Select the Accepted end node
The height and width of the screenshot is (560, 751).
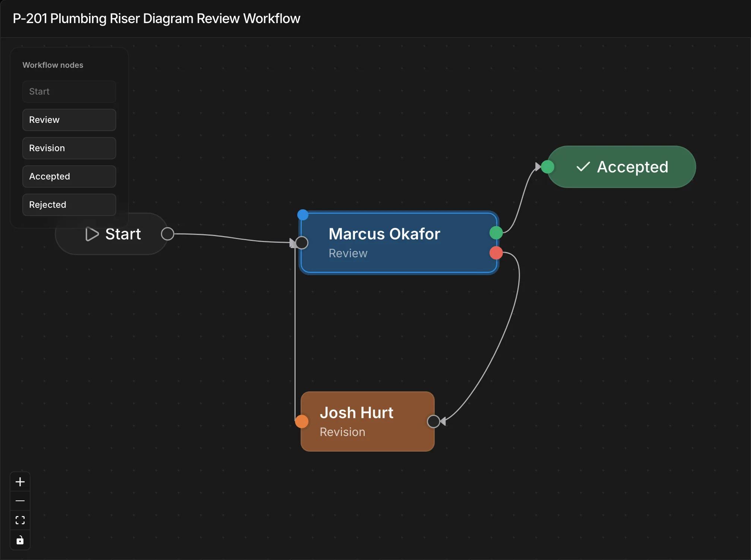point(621,167)
